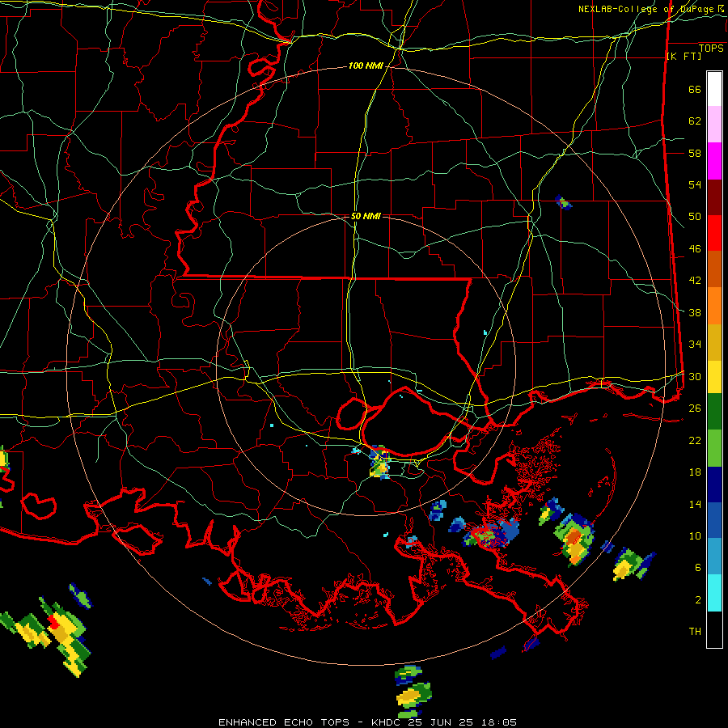
Task: Click the "34" legend value label
Action: pos(695,345)
